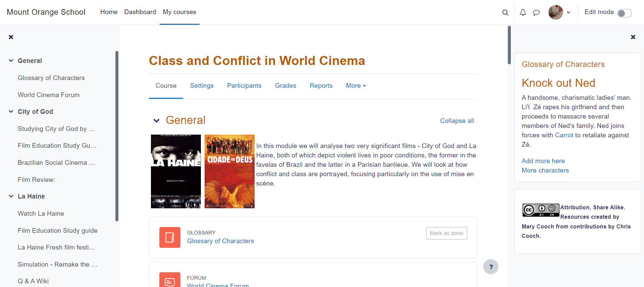Viewport: 644px width, 287px height.
Task: Expand the More tab dropdown
Action: (x=356, y=86)
